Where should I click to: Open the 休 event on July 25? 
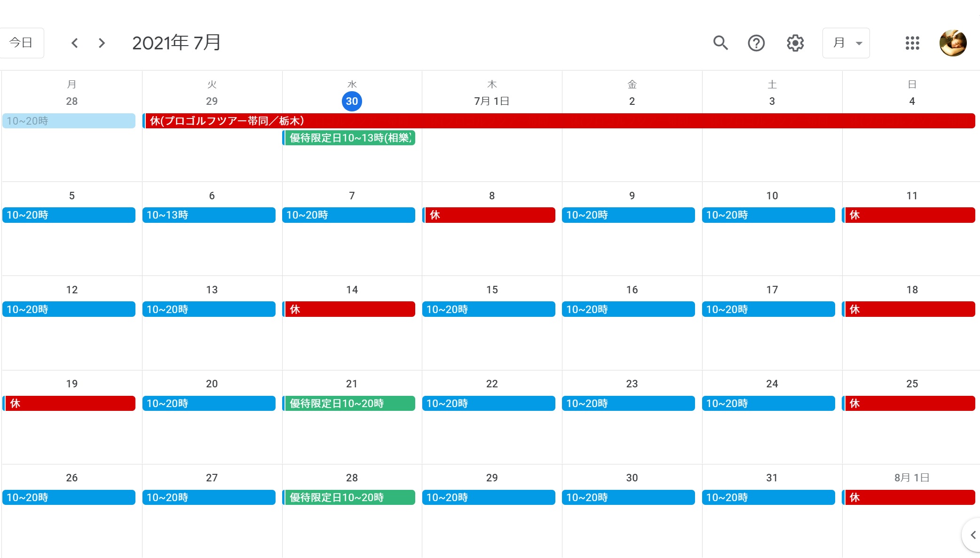(909, 403)
